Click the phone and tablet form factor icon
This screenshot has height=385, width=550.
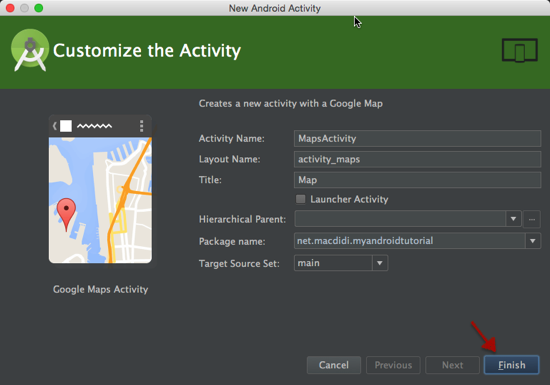[x=519, y=50]
